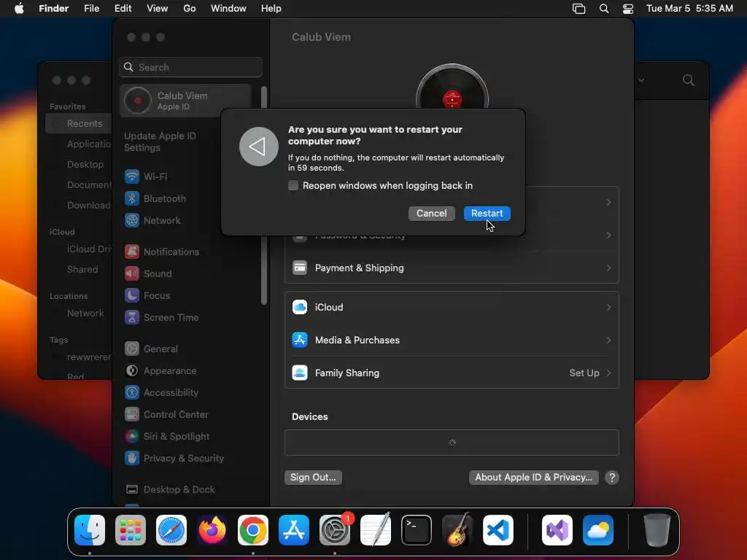Screen dimensions: 747x560
Task: Open Stage Manager window icon in menu bar
Action: tap(578, 9)
